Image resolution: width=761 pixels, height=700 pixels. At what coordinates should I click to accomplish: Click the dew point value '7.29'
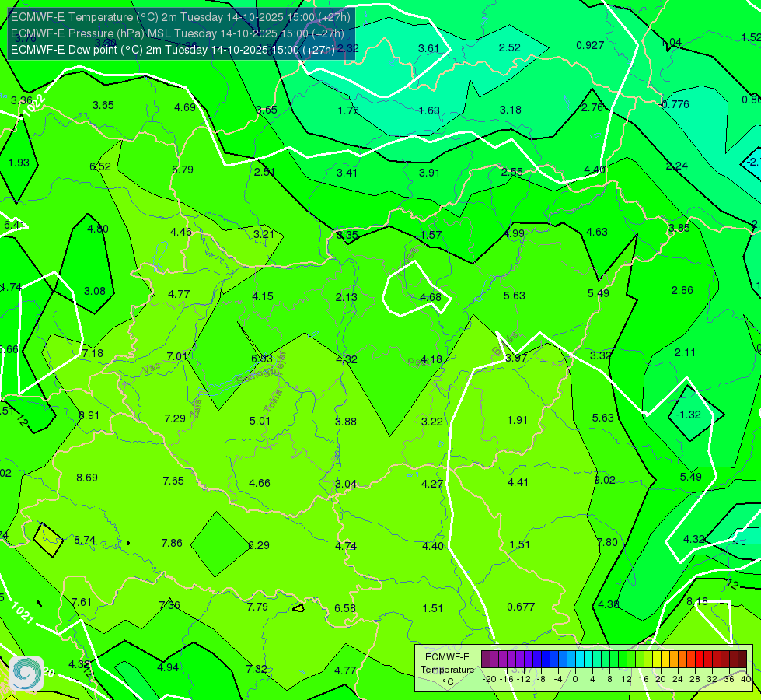175,418
